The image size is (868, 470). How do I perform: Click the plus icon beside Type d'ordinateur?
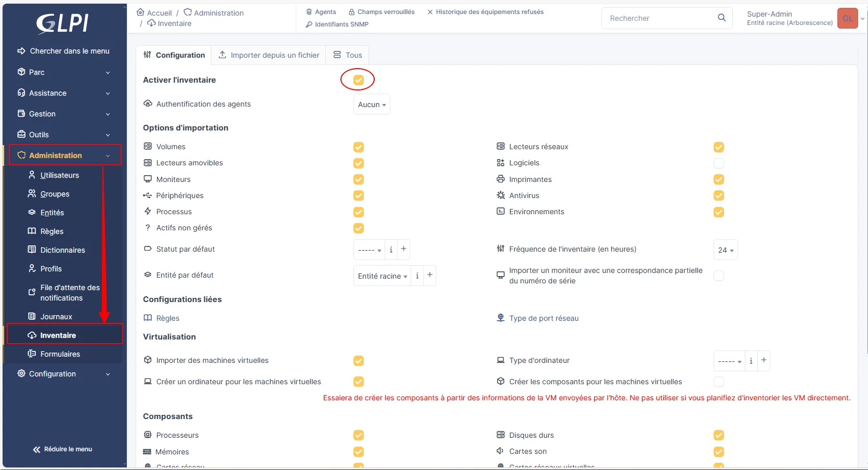pos(764,360)
